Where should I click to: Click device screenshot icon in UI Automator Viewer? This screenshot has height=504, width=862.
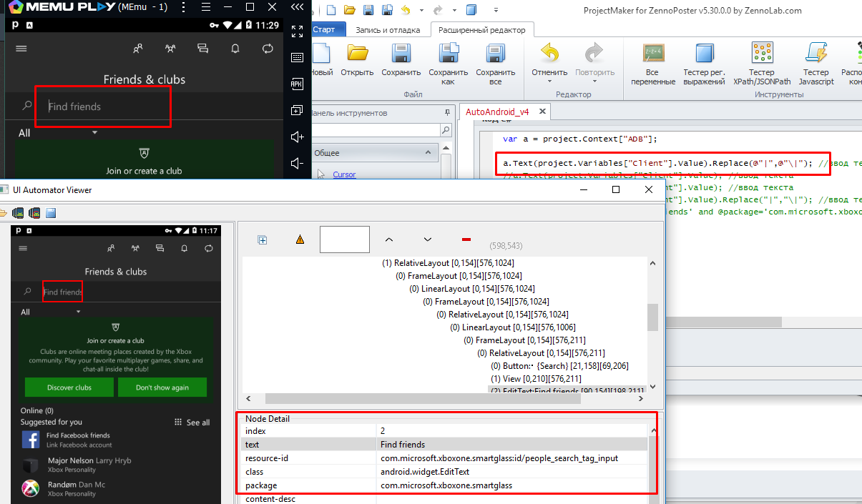click(x=18, y=212)
